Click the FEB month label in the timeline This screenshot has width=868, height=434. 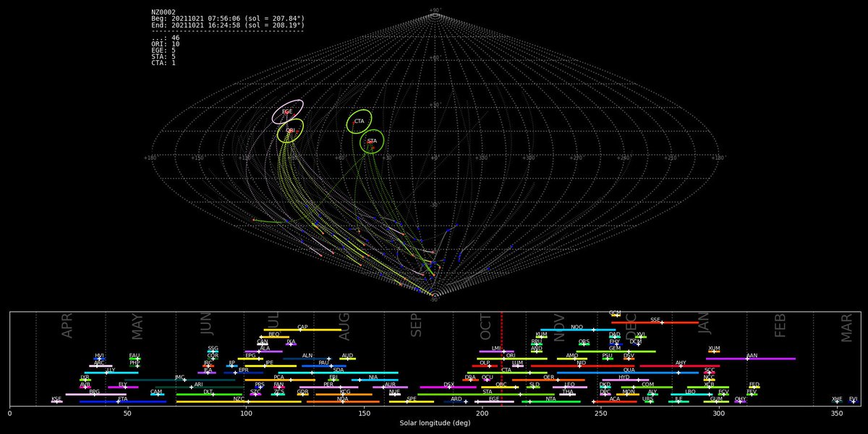(780, 327)
